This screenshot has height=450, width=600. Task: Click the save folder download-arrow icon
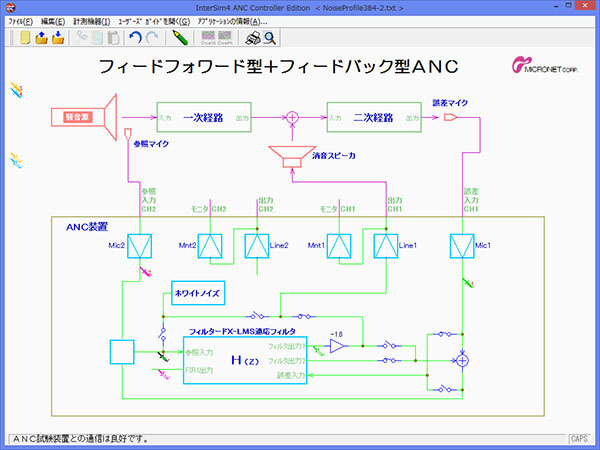(x=58, y=38)
